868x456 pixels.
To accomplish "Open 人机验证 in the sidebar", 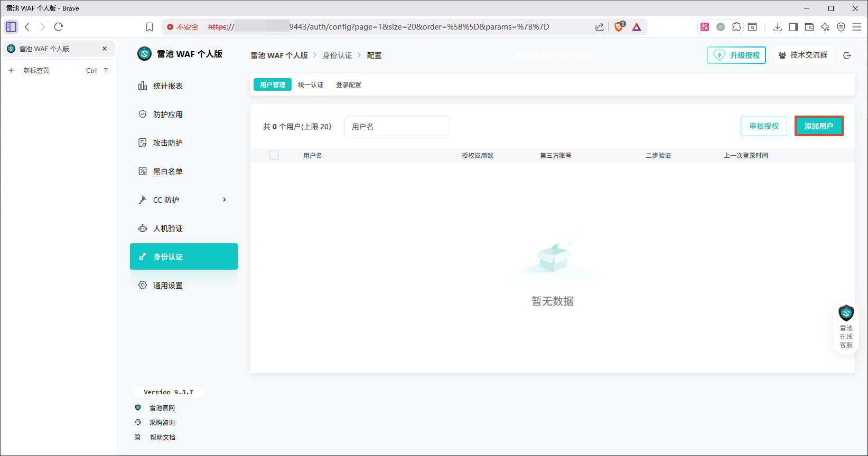I will pyautogui.click(x=184, y=229).
